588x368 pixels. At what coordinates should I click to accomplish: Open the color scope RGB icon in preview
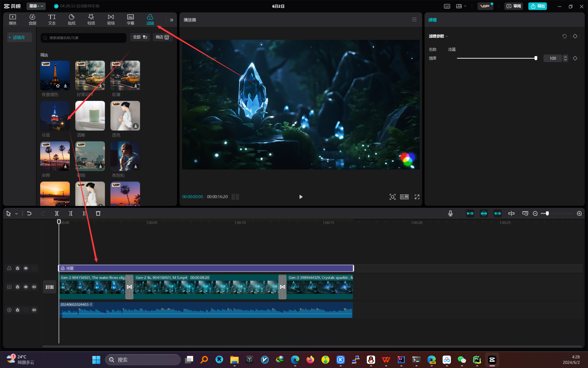407,159
